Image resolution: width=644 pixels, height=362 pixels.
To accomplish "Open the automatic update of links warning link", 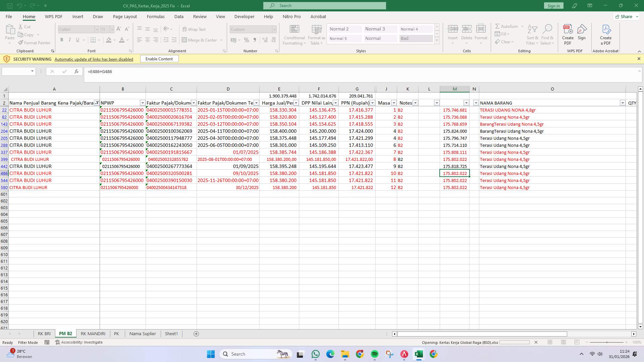I will point(94,59).
